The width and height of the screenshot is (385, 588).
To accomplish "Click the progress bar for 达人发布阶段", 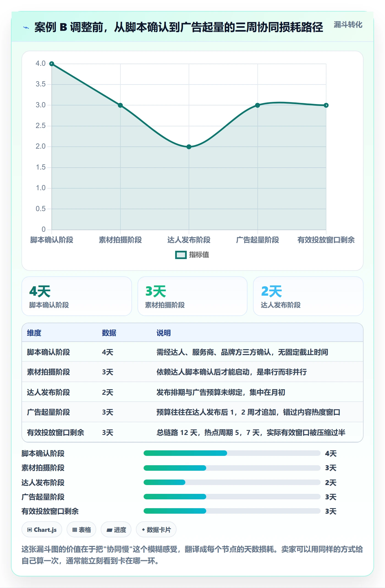I will (232, 482).
